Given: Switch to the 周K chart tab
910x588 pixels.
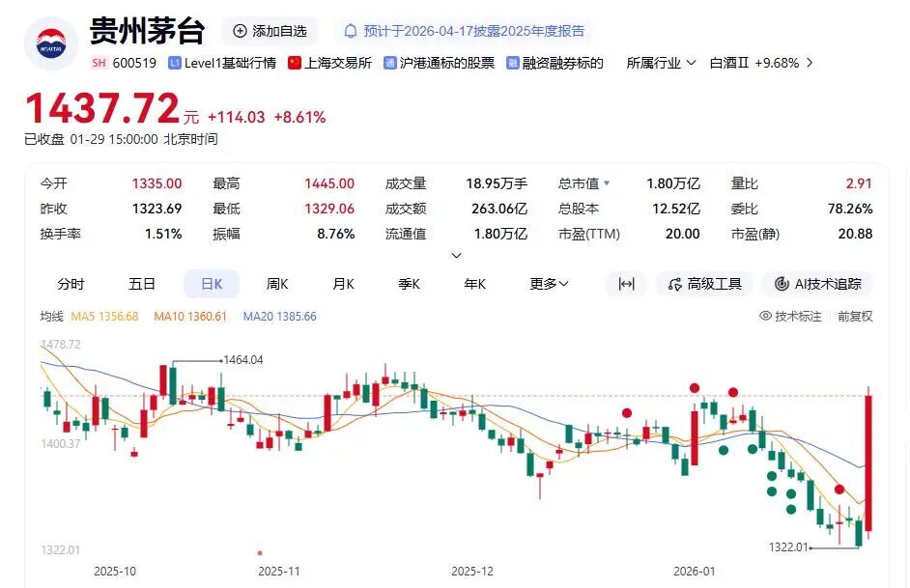Looking at the screenshot, I should (278, 284).
